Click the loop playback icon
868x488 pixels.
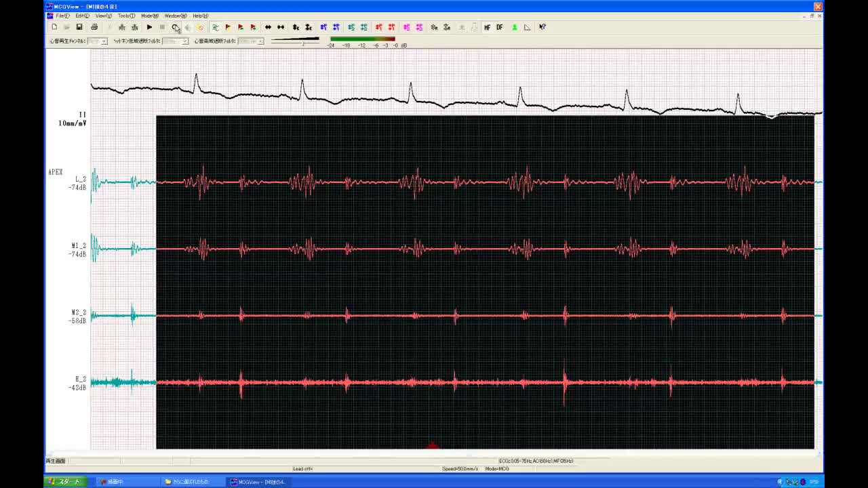point(175,27)
